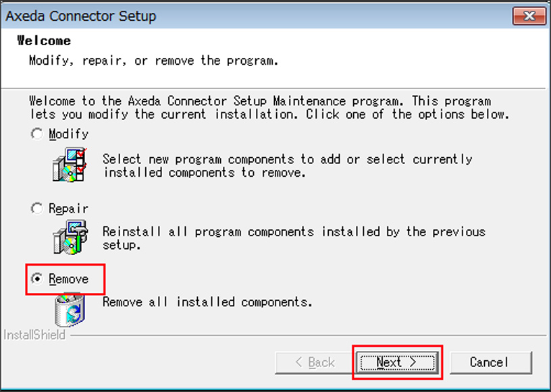
Task: Click the Cancel button
Action: click(x=490, y=362)
